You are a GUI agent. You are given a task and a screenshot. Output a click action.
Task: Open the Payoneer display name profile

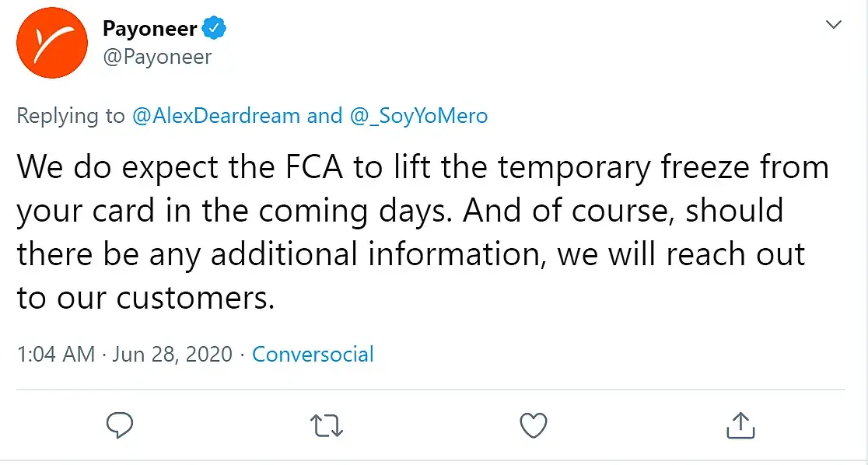149,30
